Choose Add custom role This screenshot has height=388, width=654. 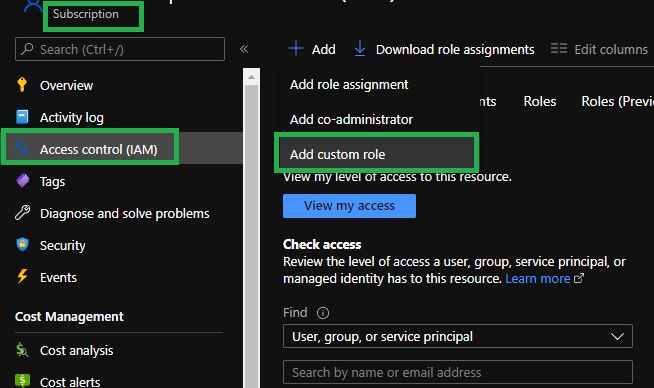pyautogui.click(x=377, y=155)
